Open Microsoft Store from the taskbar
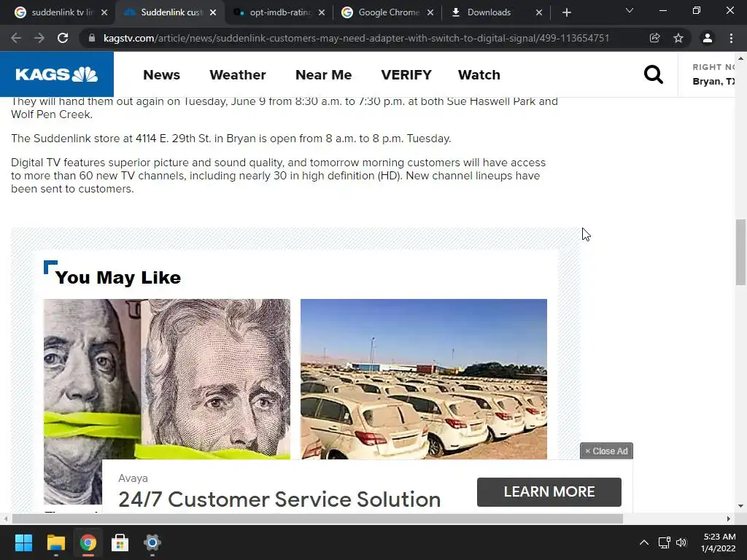This screenshot has width=747, height=560. 120,542
